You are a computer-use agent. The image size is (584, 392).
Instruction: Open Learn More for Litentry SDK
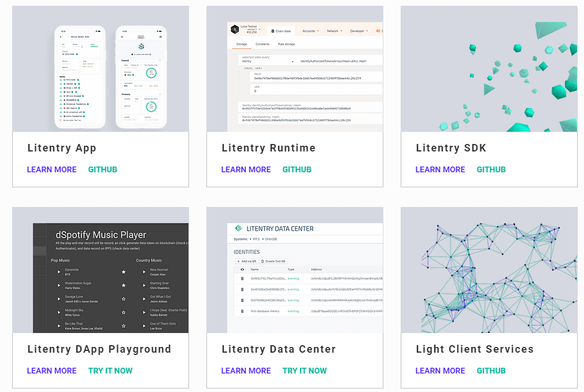point(440,169)
